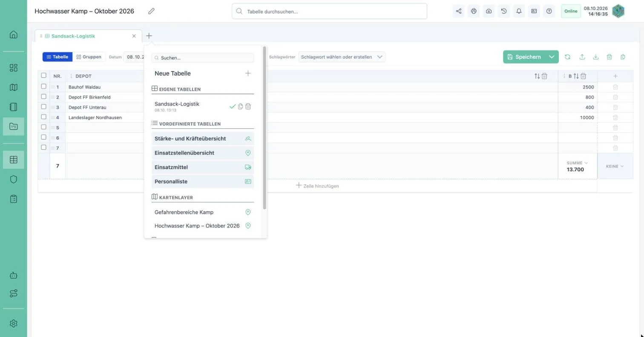Select Stärke- und Kräfteübersicht table
The image size is (644, 337).
pyautogui.click(x=203, y=138)
